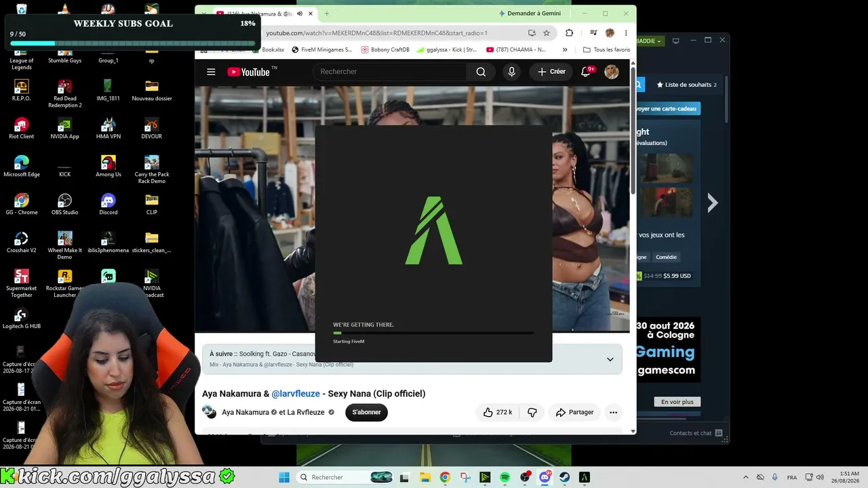Select the Supermarket Together desktop icon
The width and height of the screenshot is (868, 488).
tap(22, 283)
